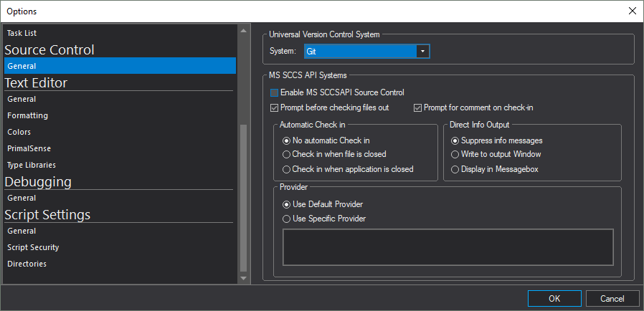Viewport: 644px width, 311px height.
Task: Click the category list scrollbar up arrow
Action: coord(243,30)
